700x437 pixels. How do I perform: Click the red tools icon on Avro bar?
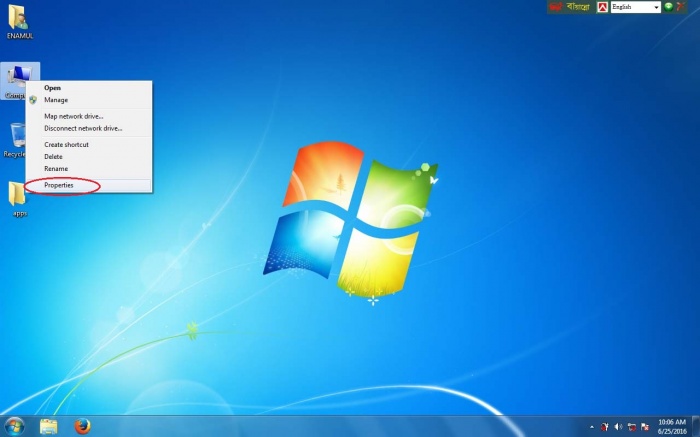pyautogui.click(x=681, y=7)
